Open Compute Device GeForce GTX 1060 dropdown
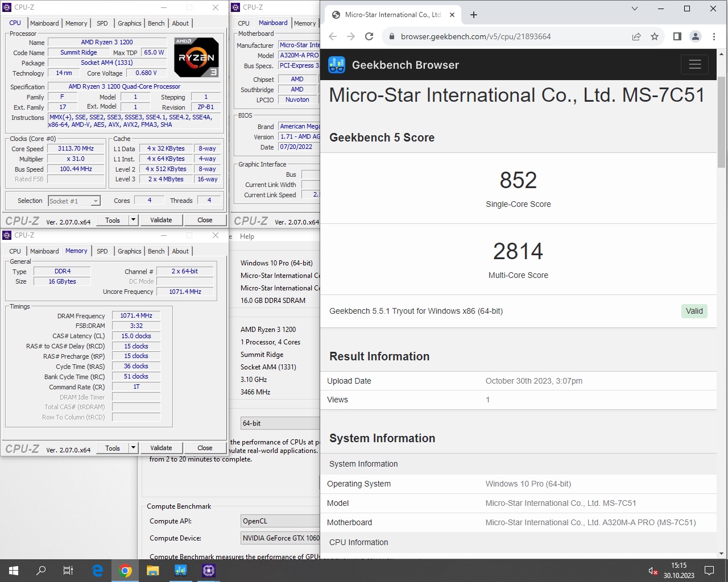This screenshot has height=582, width=728. (280, 538)
